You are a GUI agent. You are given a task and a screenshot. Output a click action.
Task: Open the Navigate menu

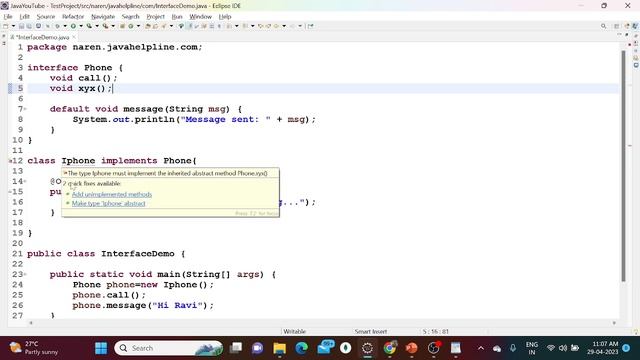coord(103,17)
